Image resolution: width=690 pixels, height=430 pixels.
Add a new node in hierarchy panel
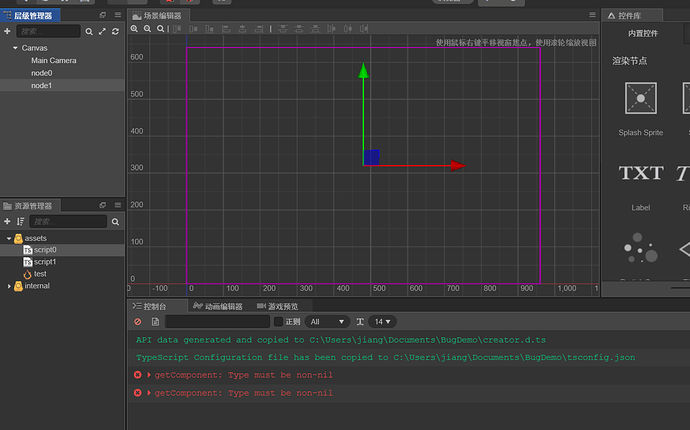(7, 31)
